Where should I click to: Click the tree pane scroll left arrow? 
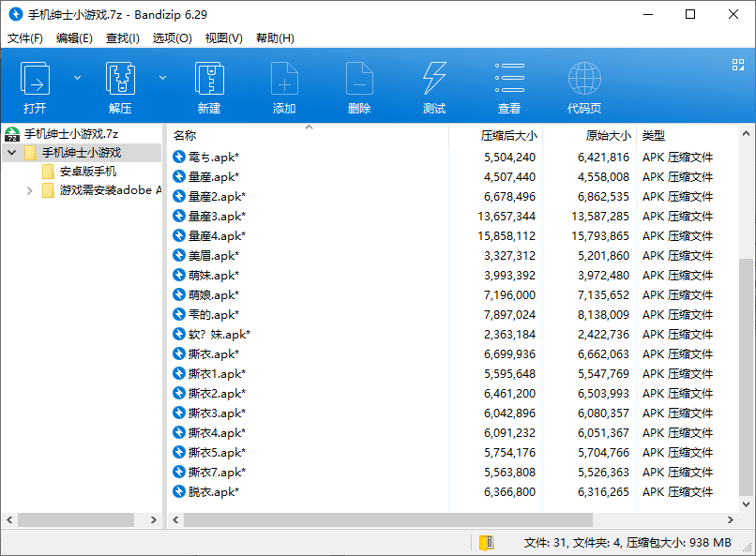pos(9,519)
